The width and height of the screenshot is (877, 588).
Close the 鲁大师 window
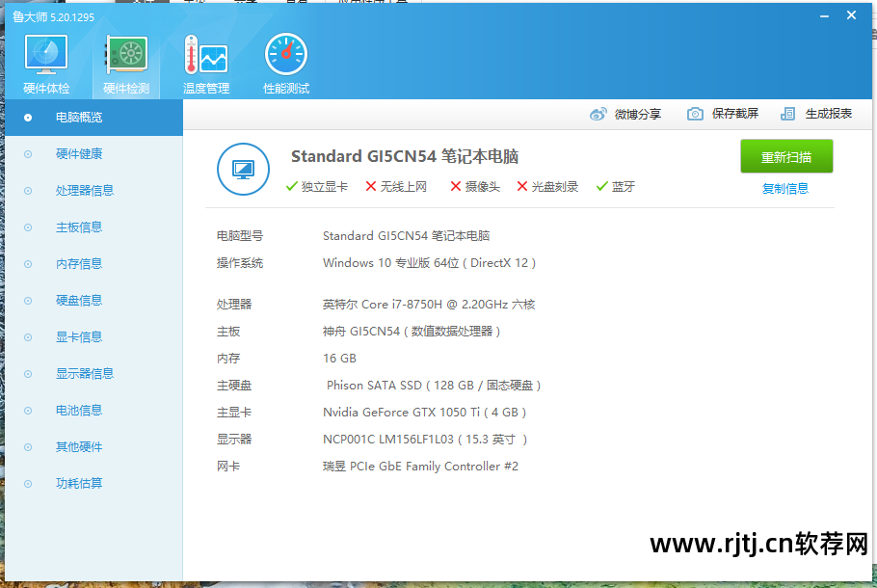851,15
